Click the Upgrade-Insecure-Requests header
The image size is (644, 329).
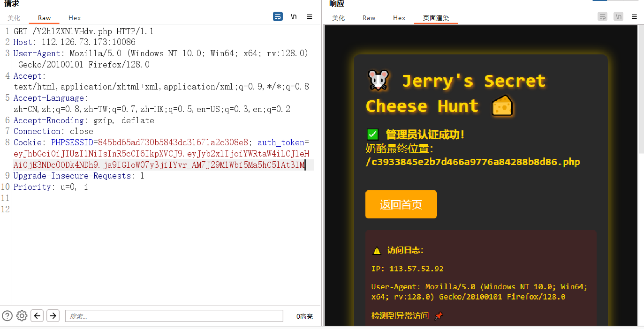pos(79,176)
